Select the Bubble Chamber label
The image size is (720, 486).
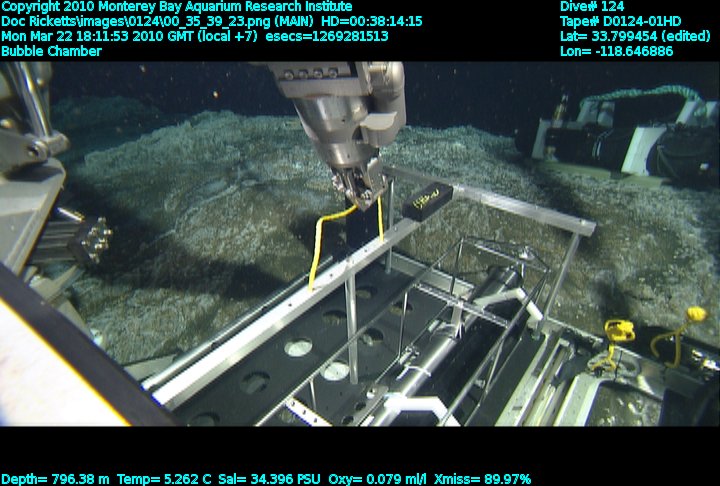pyautogui.click(x=51, y=51)
